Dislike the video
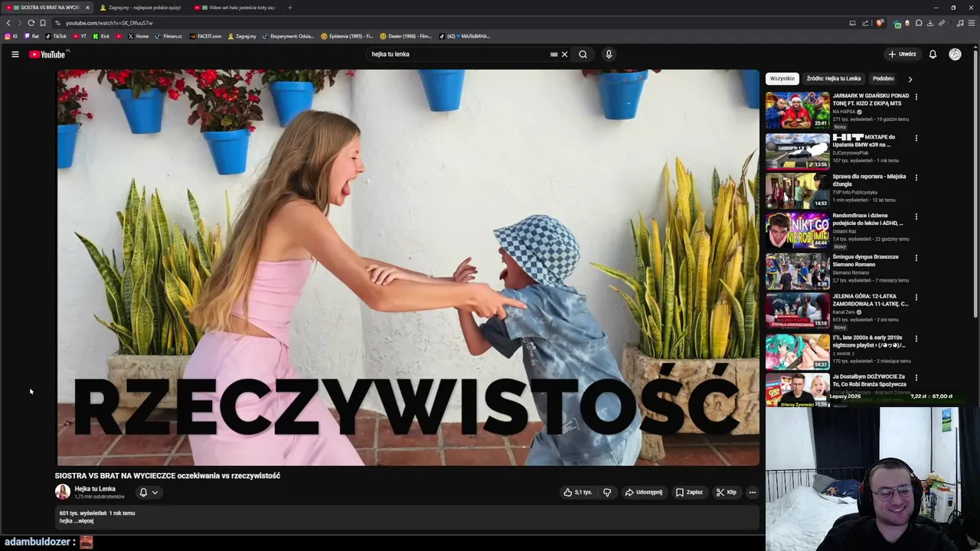This screenshot has height=551, width=980. click(x=607, y=492)
